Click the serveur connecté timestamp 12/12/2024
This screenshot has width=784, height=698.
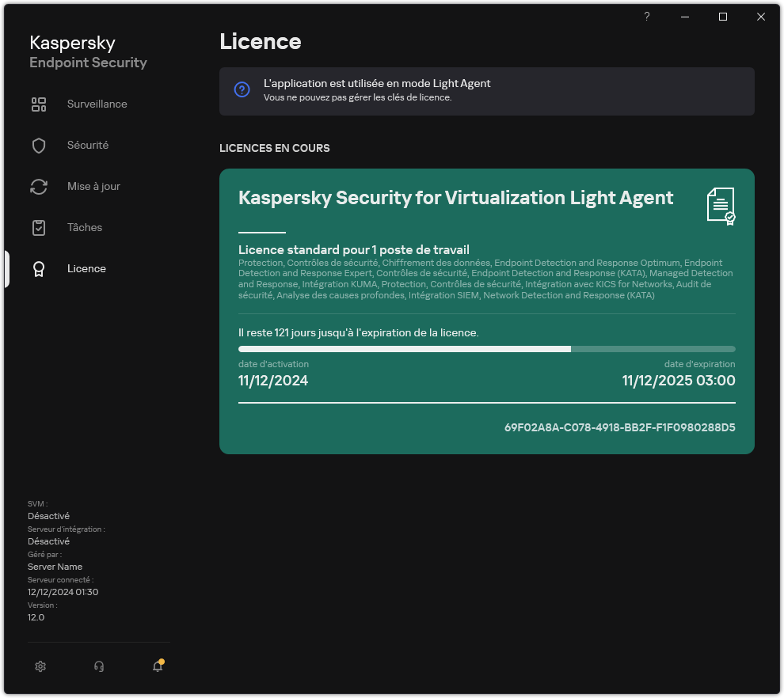[x=63, y=592]
